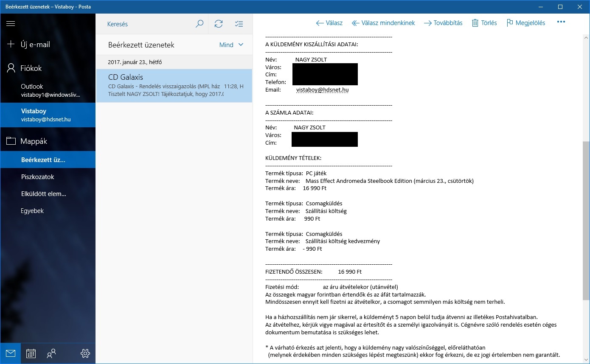The image size is (590, 364).
Task: Flag the message with Megjelölés
Action: pos(526,23)
